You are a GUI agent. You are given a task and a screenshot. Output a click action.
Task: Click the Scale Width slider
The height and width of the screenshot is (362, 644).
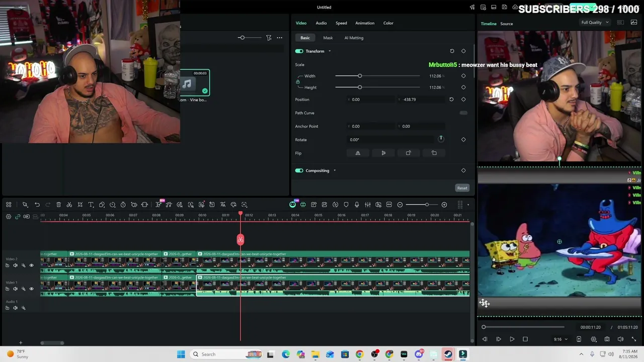click(377, 76)
